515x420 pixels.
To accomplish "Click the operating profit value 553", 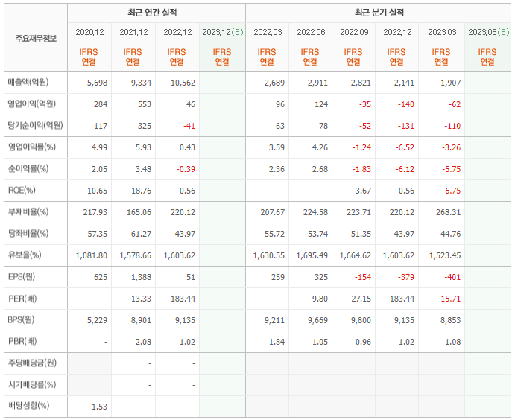I will pos(145,104).
